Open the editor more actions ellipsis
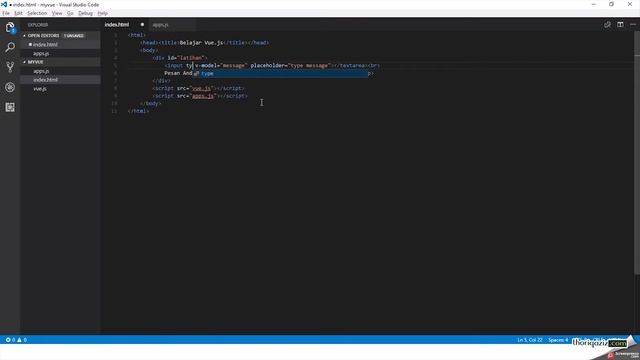The image size is (640, 360). coord(633,24)
